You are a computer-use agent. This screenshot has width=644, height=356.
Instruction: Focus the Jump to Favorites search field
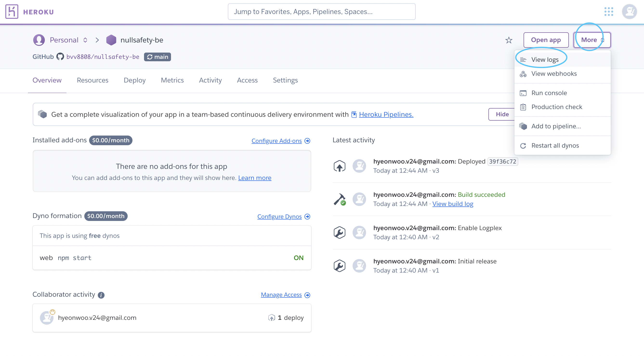(322, 12)
